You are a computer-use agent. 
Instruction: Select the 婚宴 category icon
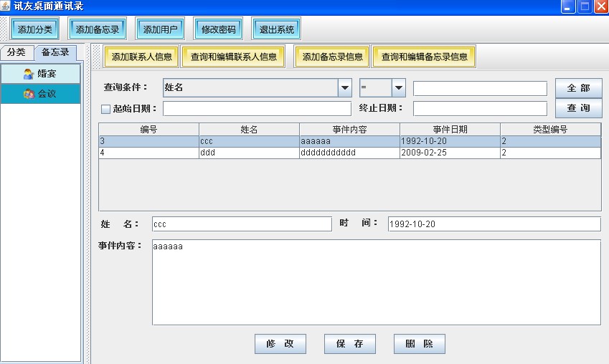pos(29,74)
